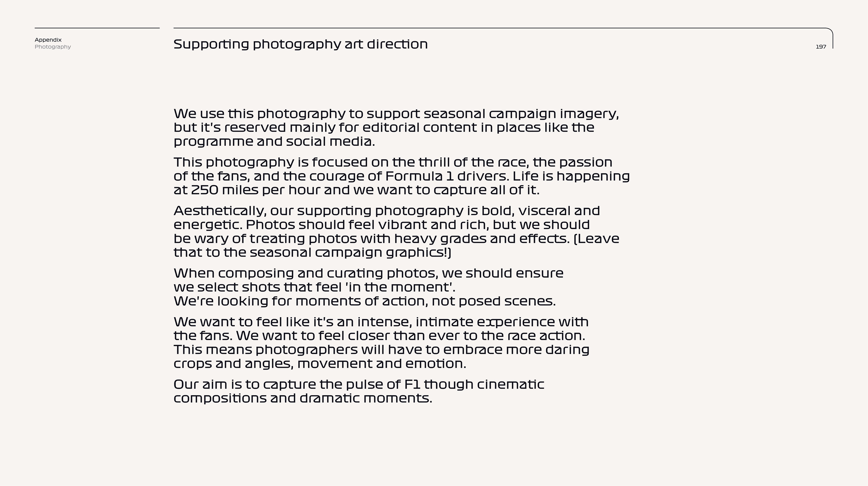The height and width of the screenshot is (486, 868).
Task: Click the paragraph starting 'When composing and curating'
Action: pyautogui.click(x=368, y=287)
